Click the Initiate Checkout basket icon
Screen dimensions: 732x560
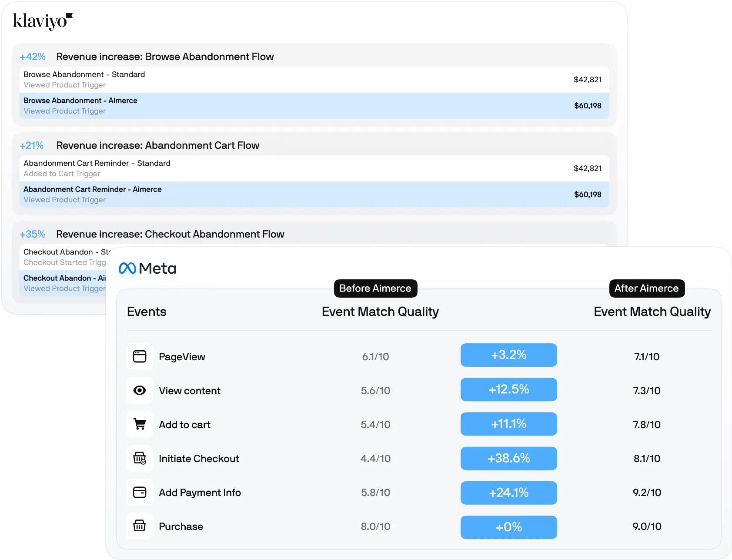point(140,458)
